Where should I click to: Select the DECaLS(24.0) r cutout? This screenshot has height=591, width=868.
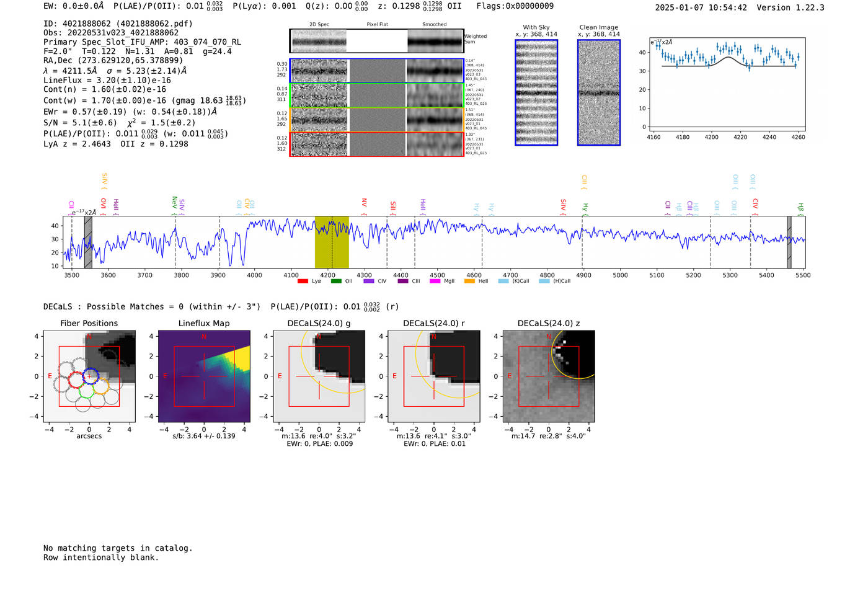[x=433, y=376]
